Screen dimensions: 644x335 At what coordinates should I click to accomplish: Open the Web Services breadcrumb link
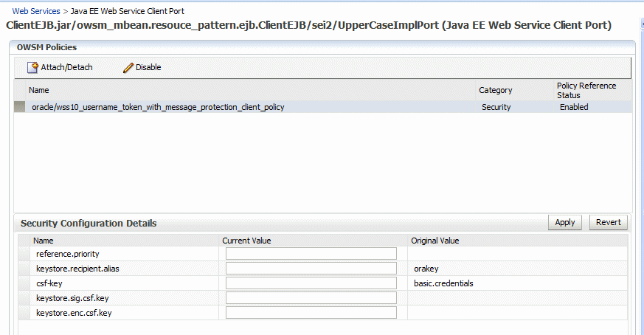tap(36, 11)
